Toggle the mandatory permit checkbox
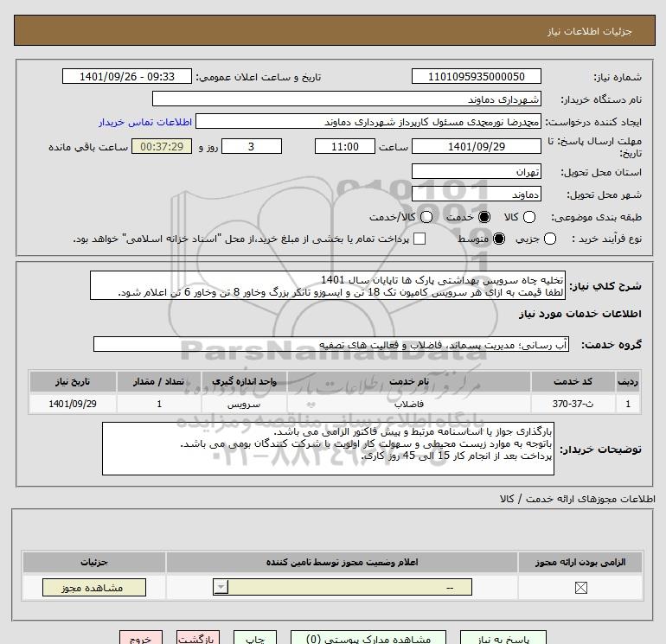Screen dimensions: 666x644 pyautogui.click(x=580, y=588)
